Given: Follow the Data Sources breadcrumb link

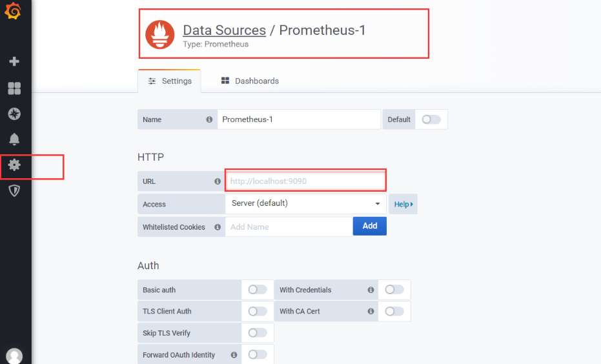Looking at the screenshot, I should point(224,30).
